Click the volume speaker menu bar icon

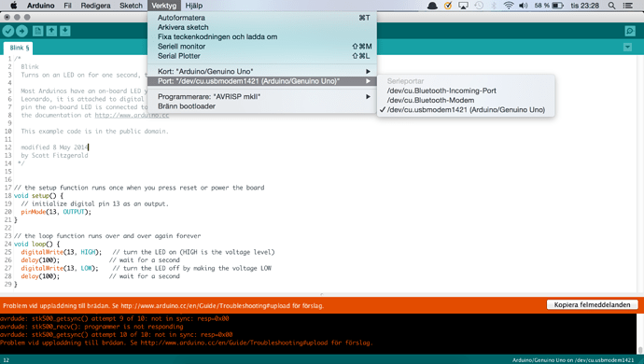point(524,6)
